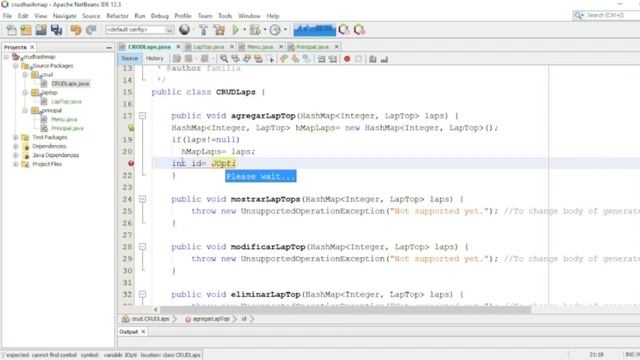Click the Next Bookmark editor icon
640x360 pixels.
coord(295,59)
